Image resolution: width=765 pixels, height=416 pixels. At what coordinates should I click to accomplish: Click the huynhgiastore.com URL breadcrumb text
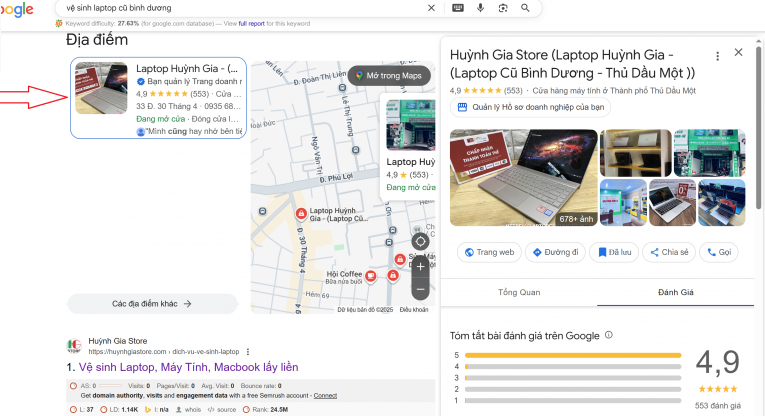coord(163,352)
